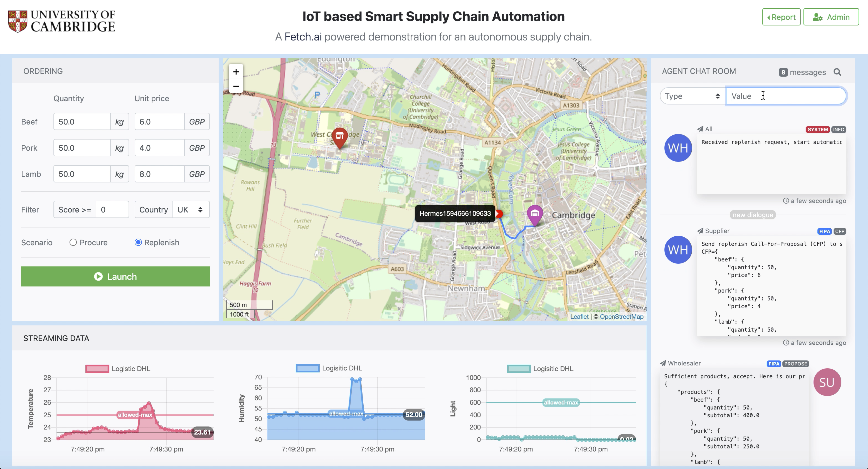Viewport: 868px width, 469px height.
Task: Zoom in the map with plus button
Action: (x=236, y=72)
